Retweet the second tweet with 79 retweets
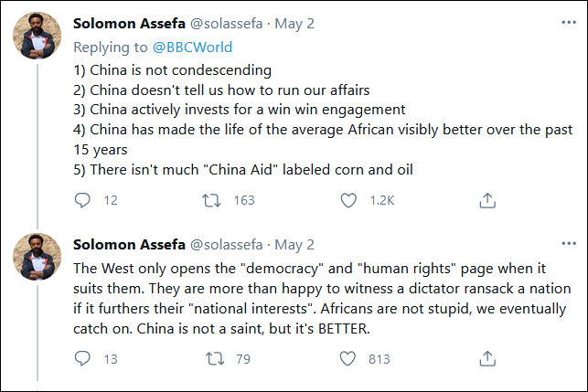The image size is (588, 392). [216, 358]
